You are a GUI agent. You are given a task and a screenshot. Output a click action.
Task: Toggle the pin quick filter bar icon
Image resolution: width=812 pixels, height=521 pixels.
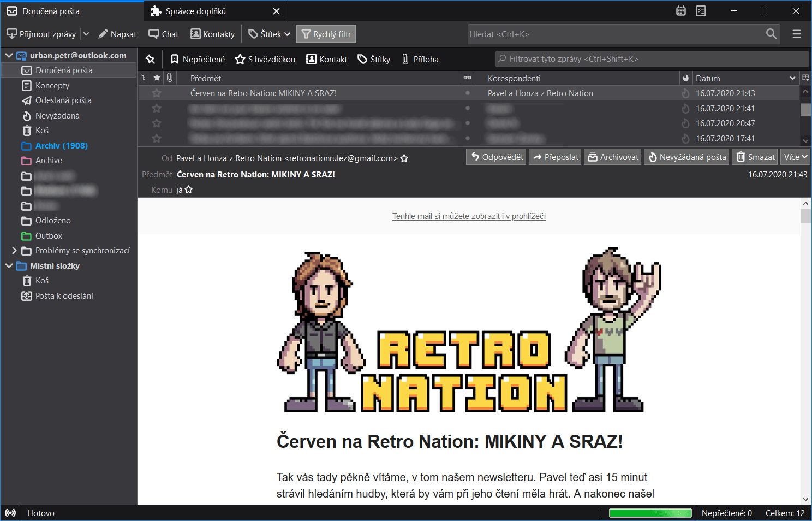point(151,59)
